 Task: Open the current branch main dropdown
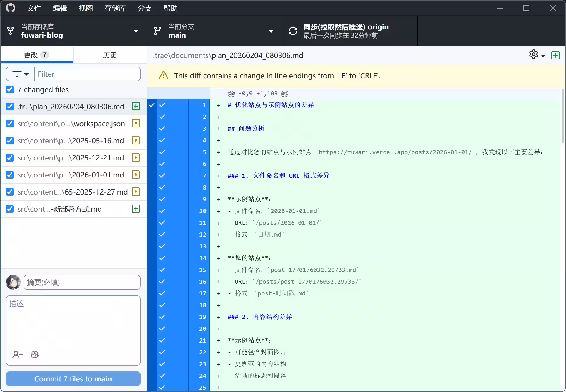(x=214, y=31)
